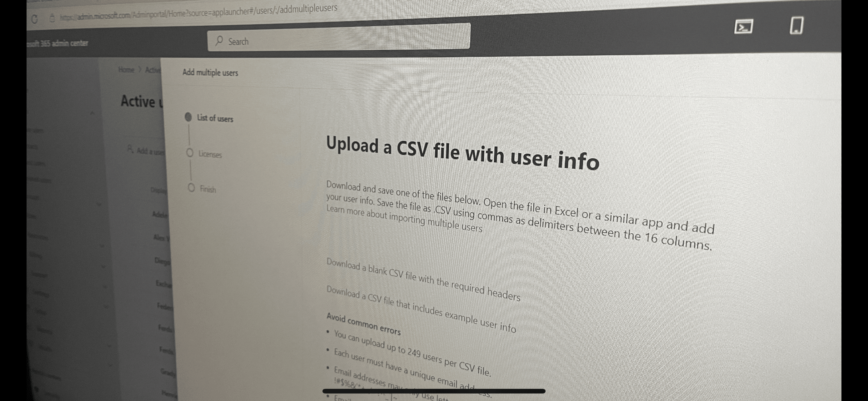
Task: Select the List of users step circle
Action: 188,117
